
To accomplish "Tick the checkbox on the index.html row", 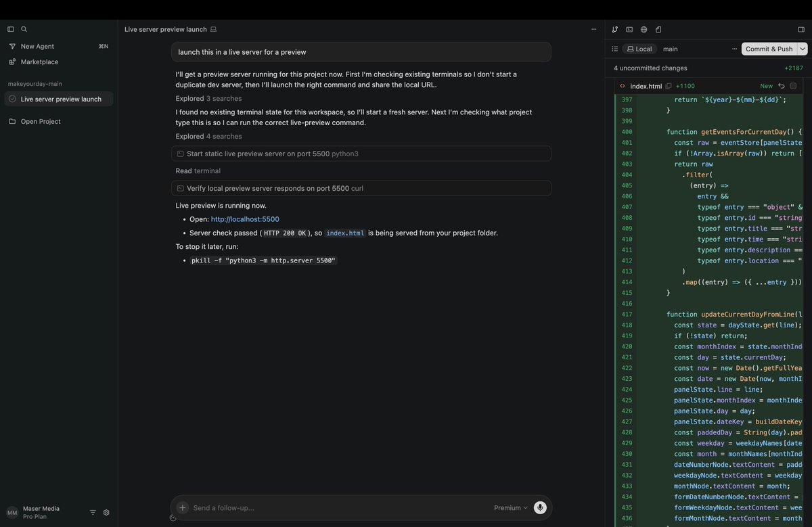I will pyautogui.click(x=793, y=86).
